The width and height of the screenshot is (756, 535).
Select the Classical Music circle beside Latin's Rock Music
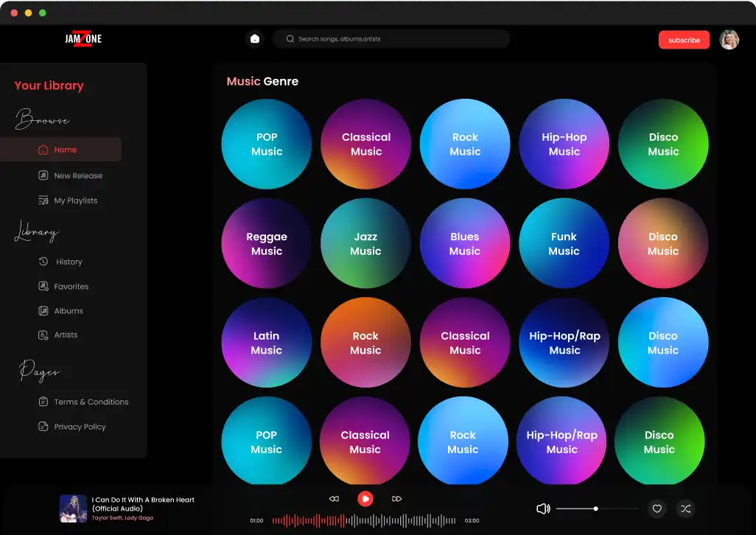tap(465, 343)
